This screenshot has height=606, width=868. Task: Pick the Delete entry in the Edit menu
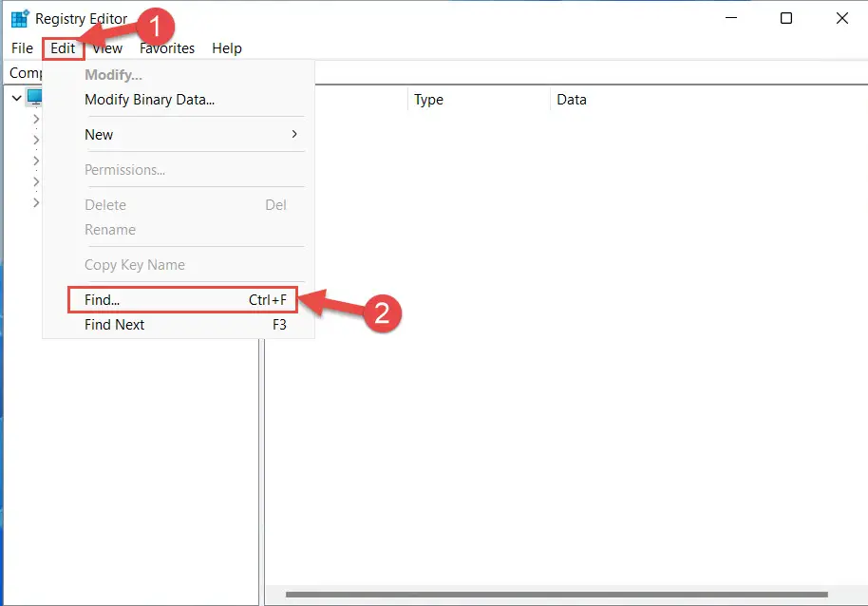point(179,205)
